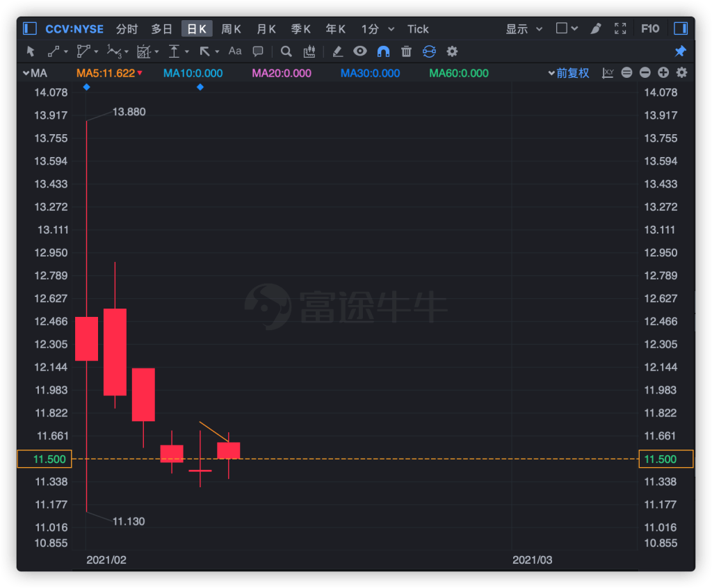Select the cursor pointer tool

[x=30, y=51]
